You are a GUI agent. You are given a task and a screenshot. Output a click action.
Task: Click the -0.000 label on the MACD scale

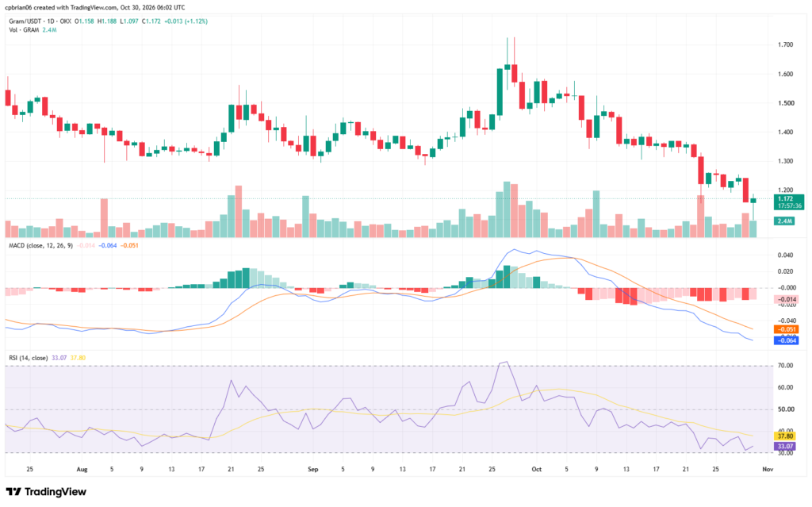(x=786, y=288)
